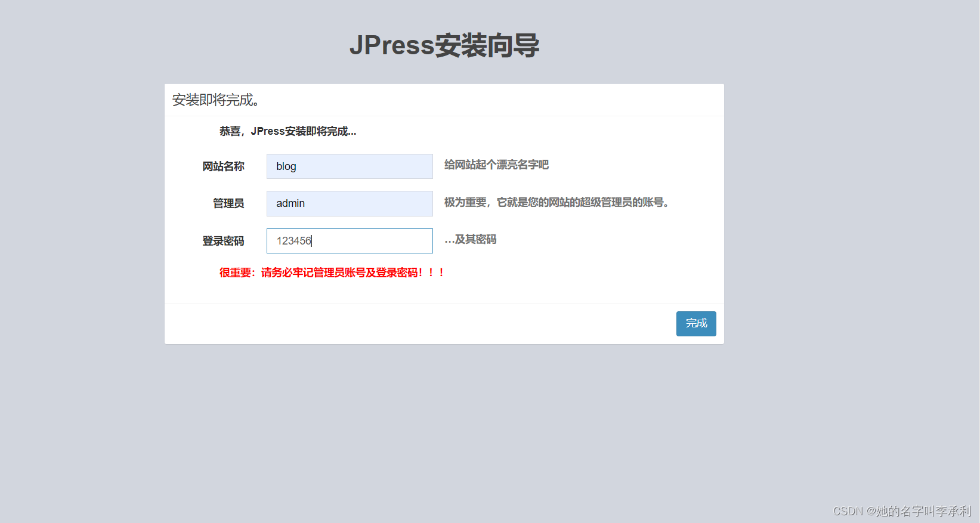
Task: Click the hint 给网站起个漂亮名字吧
Action: point(496,165)
